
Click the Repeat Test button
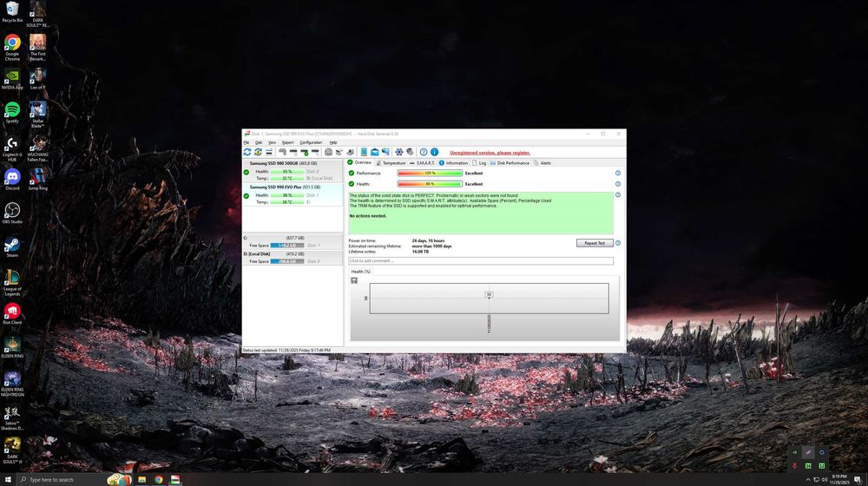(x=595, y=243)
